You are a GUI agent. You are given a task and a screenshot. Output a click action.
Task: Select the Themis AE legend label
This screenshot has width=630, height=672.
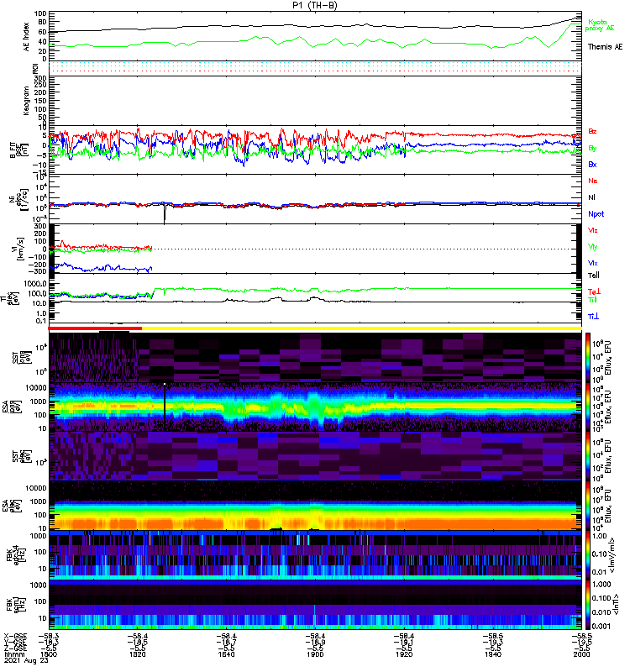(x=605, y=47)
